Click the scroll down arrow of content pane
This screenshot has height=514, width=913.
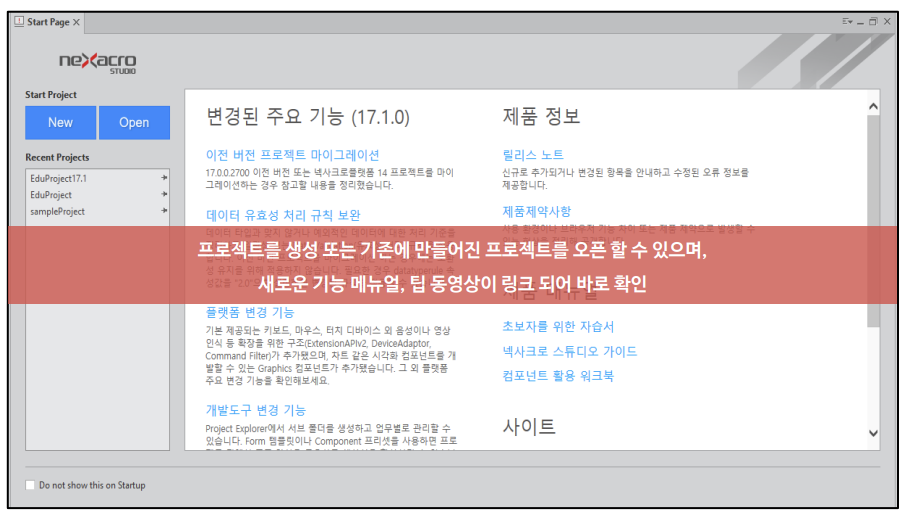click(x=873, y=433)
